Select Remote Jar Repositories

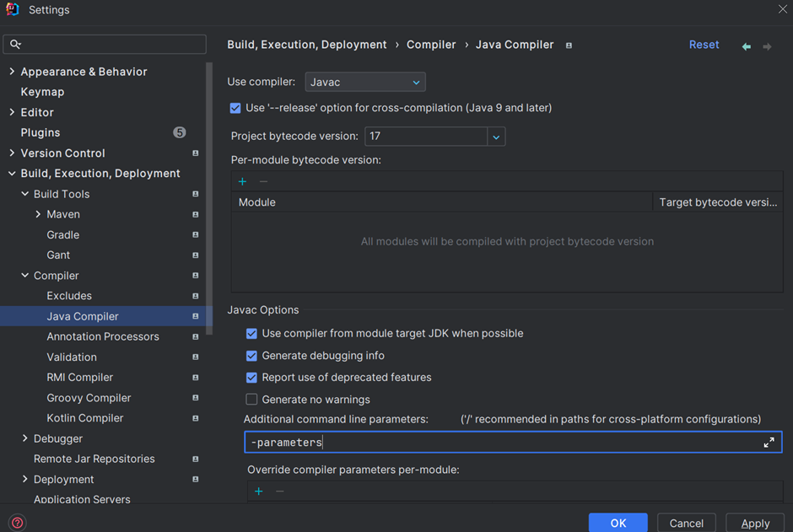pyautogui.click(x=94, y=459)
